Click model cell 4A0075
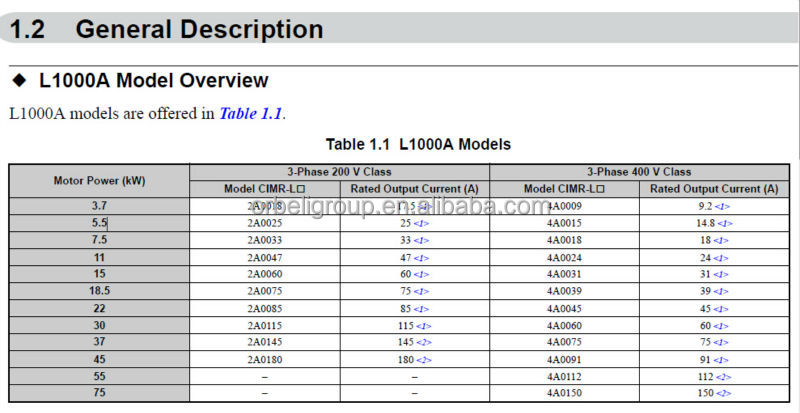 [564, 342]
